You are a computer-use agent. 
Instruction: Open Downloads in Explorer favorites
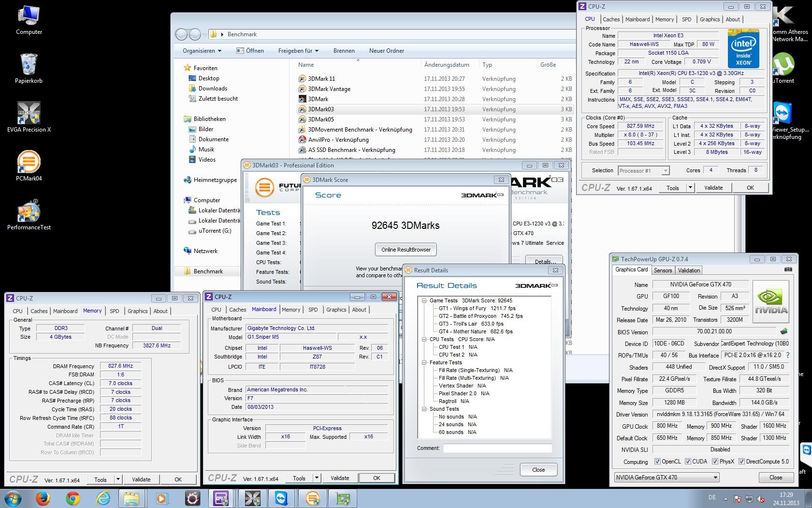click(x=213, y=89)
